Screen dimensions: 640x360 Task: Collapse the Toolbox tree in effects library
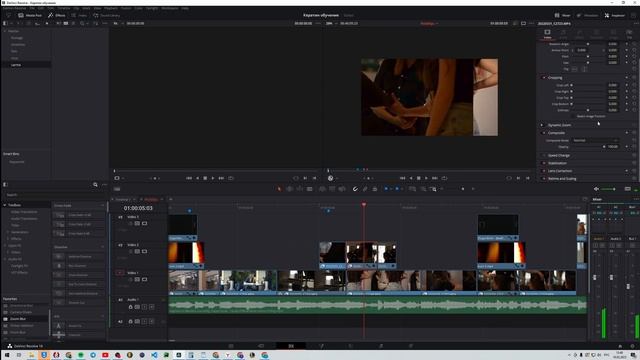pyautogui.click(x=5, y=205)
